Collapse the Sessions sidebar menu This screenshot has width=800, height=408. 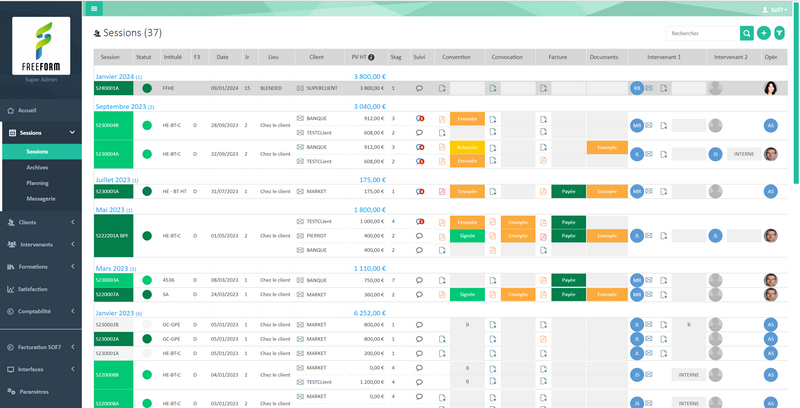(72, 132)
